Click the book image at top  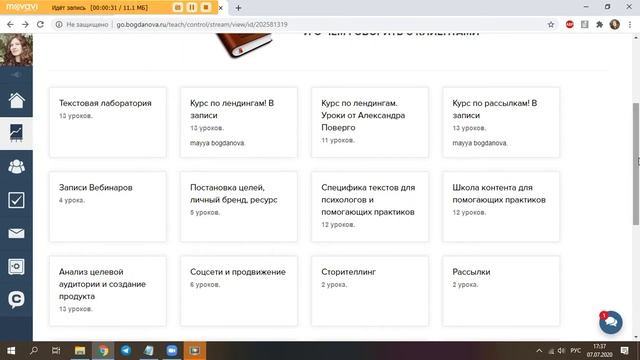(x=244, y=45)
